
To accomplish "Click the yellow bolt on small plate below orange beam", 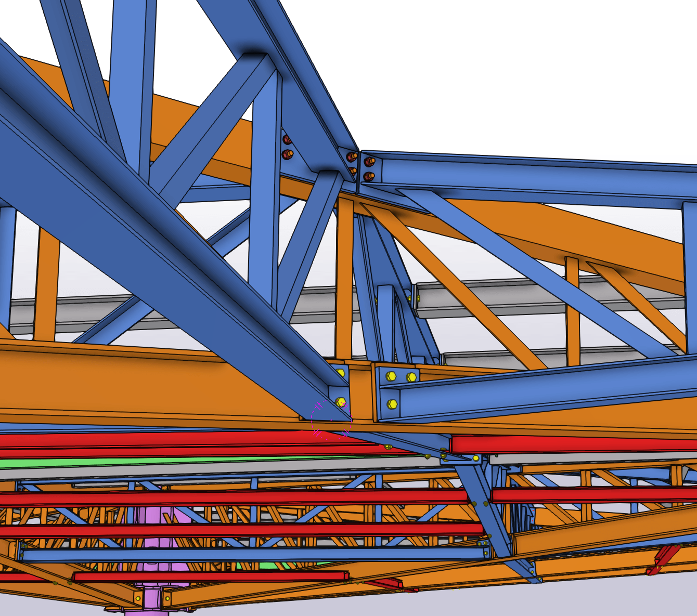I will 475,458.
